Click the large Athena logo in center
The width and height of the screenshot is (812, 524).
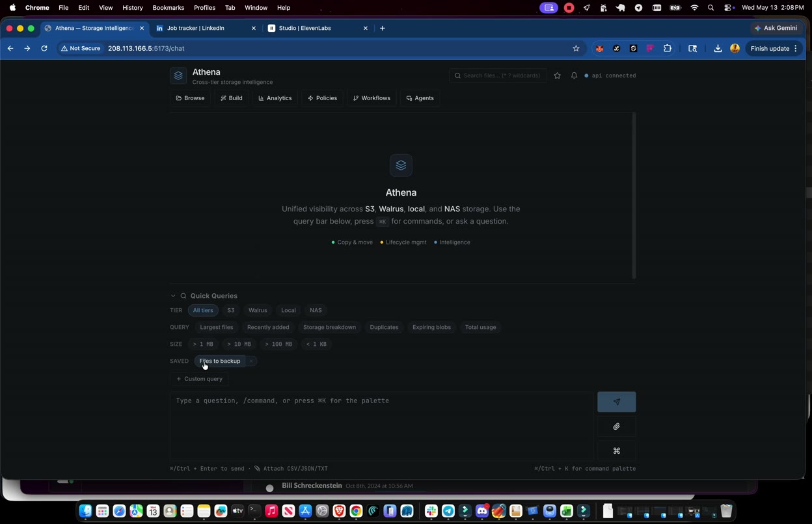pos(401,165)
